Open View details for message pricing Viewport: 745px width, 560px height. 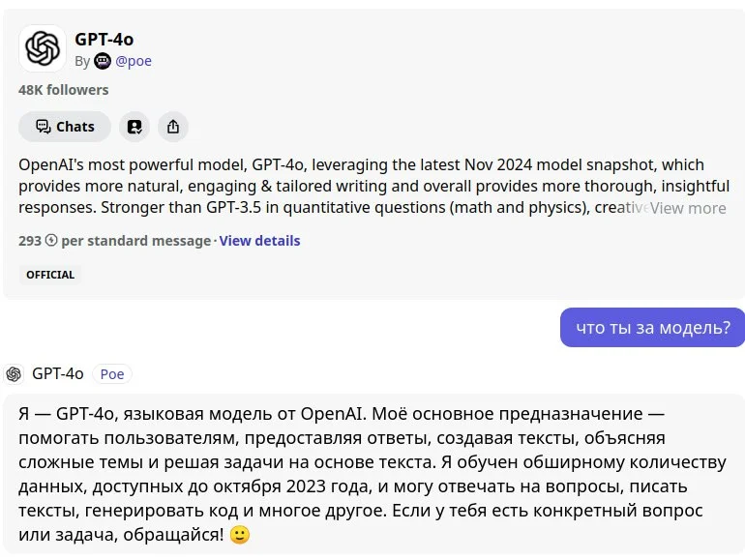[x=259, y=241]
